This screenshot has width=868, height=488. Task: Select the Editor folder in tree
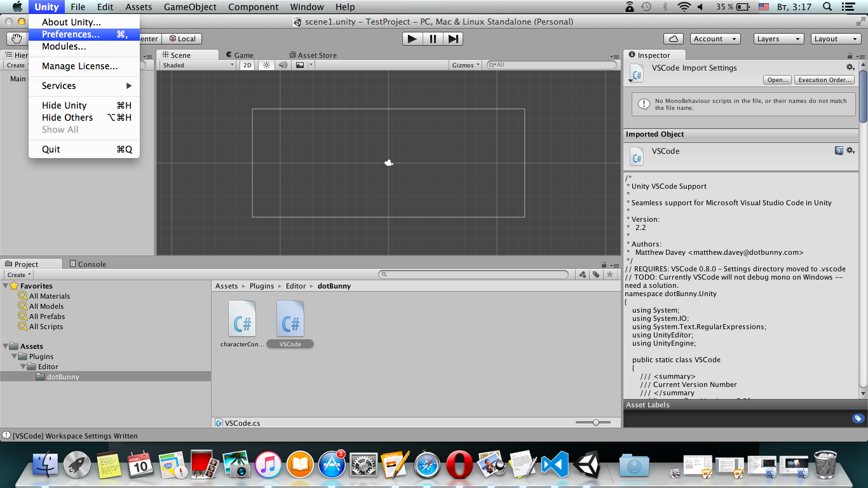click(48, 367)
